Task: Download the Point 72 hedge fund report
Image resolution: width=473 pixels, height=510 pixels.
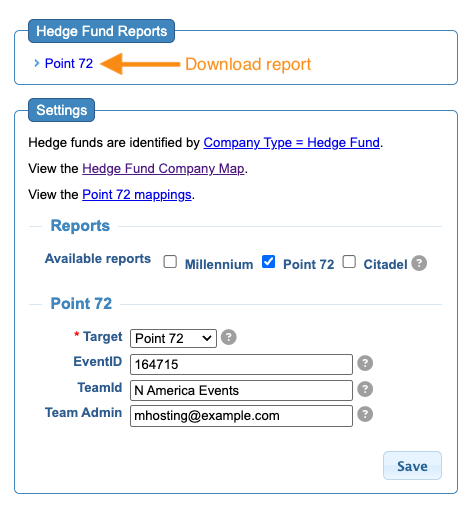Action: point(69,63)
